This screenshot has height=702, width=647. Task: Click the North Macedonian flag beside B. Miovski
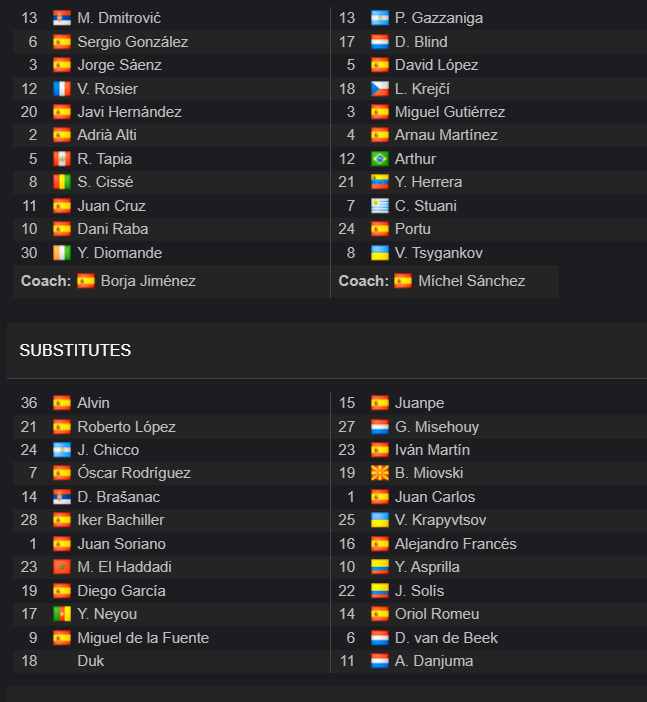click(x=380, y=473)
